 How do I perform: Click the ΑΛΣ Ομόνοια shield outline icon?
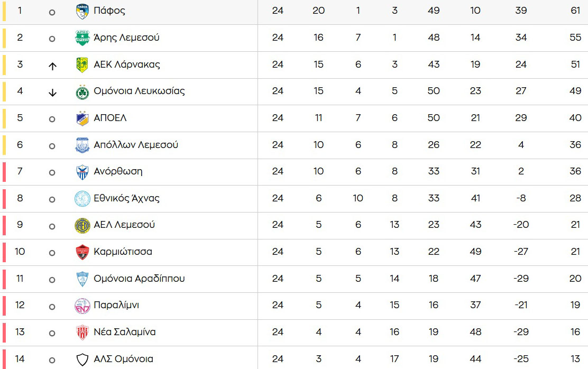coord(82,359)
